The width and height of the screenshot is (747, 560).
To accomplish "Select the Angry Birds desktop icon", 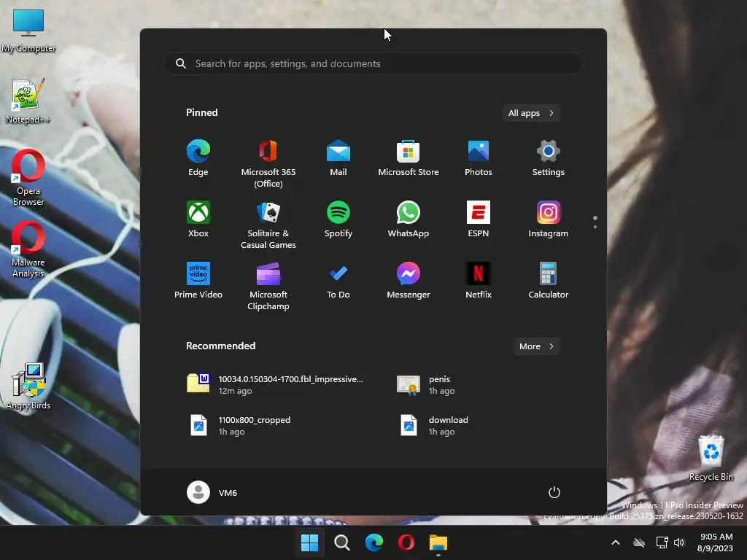I will [28, 386].
